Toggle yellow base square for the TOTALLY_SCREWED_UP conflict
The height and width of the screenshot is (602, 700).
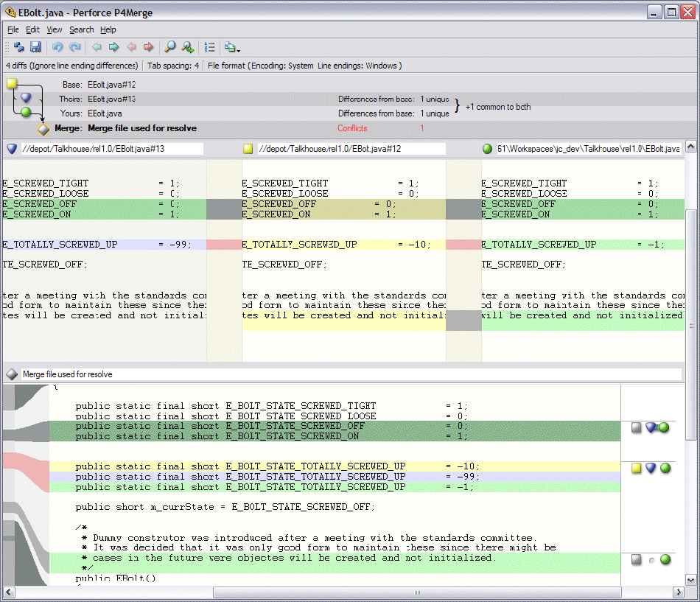pos(637,468)
